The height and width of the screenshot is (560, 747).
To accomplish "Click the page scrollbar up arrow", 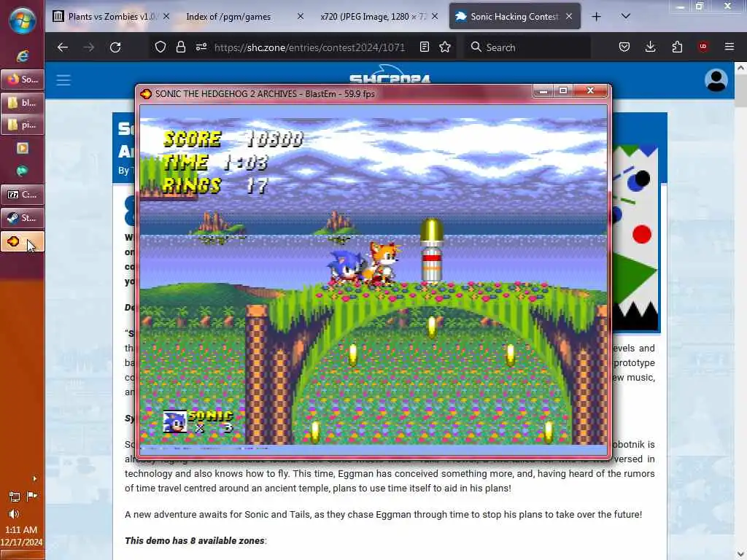I will (740, 68).
